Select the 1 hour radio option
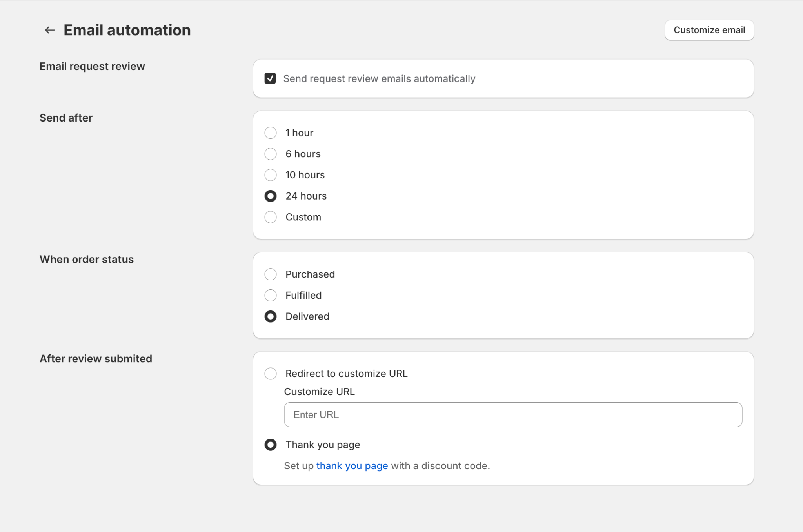The image size is (803, 532). [271, 133]
